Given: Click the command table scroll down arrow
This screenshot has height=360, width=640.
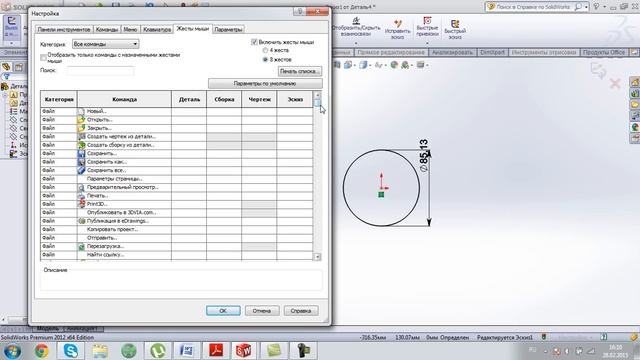Looking at the screenshot, I should pyautogui.click(x=317, y=257).
